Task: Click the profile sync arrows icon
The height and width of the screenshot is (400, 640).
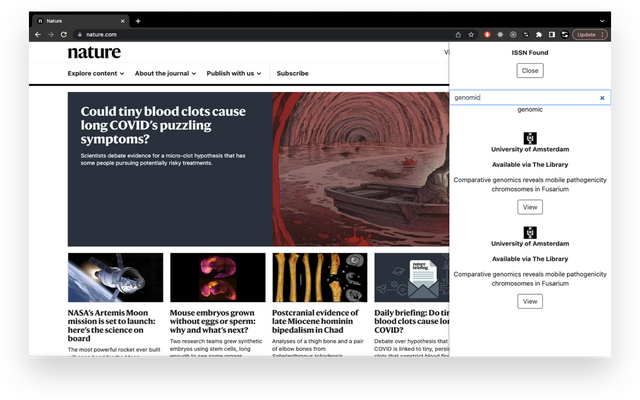Action: pyautogui.click(x=565, y=35)
